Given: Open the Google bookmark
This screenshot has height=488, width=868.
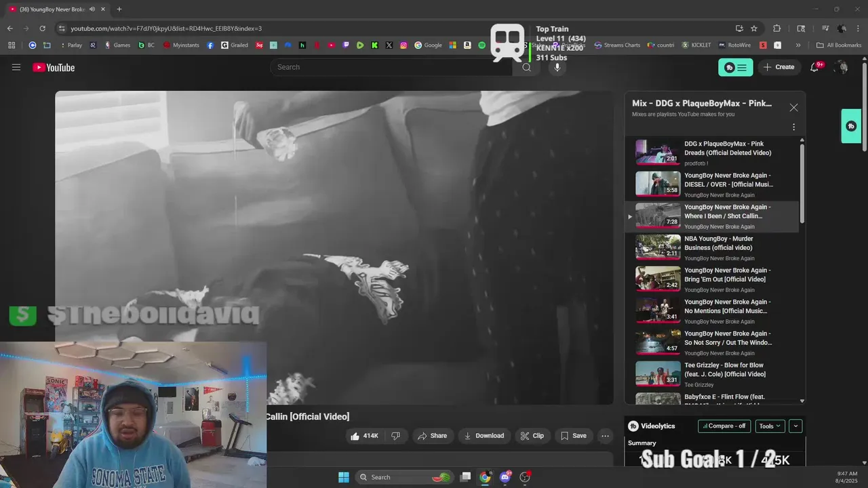Looking at the screenshot, I should [429, 45].
